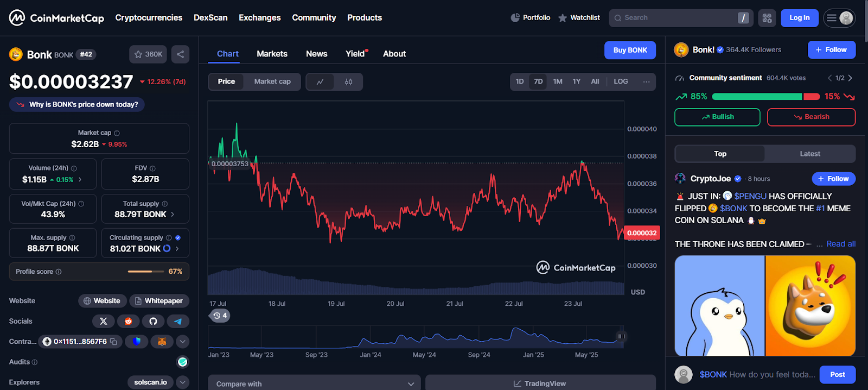
Task: Vote Bearish on community sentiment
Action: [x=812, y=117]
